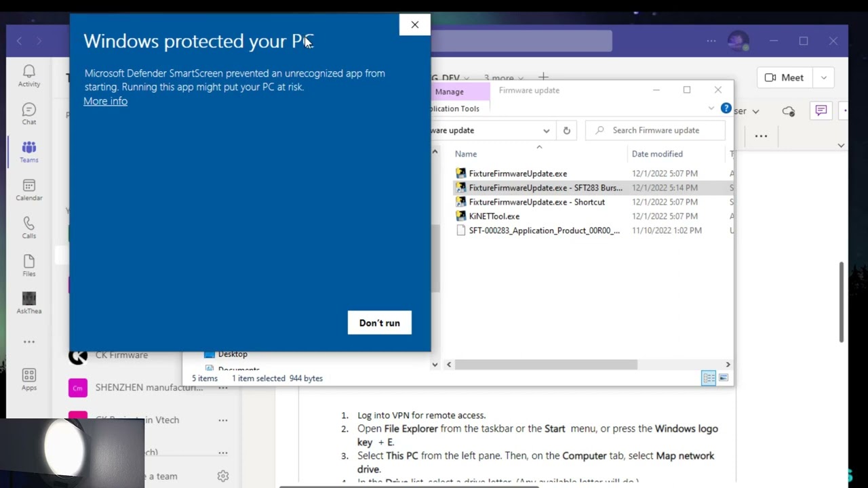Open more options for SHENZHEN manufacturing team
The width and height of the screenshot is (868, 488).
pyautogui.click(x=223, y=388)
